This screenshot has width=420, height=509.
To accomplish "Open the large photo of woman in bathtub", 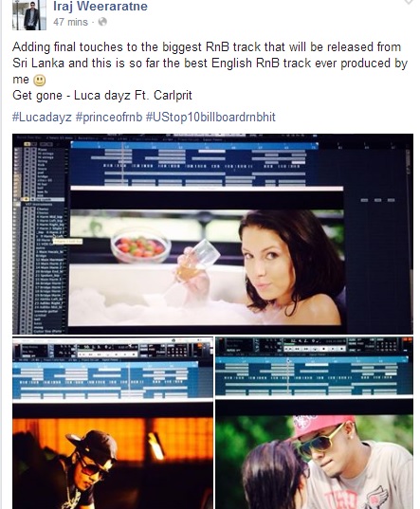I will [x=212, y=234].
